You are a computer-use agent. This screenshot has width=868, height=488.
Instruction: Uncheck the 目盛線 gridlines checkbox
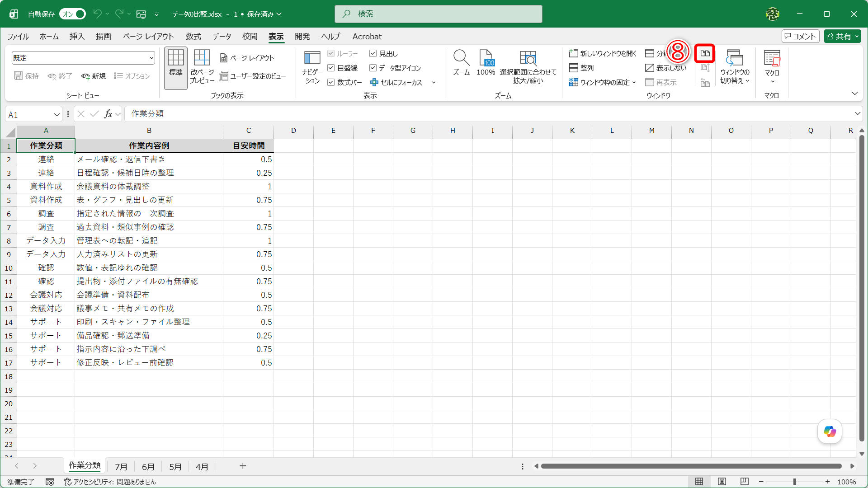tap(331, 68)
